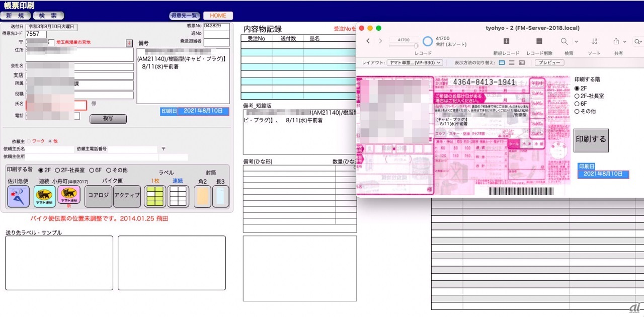This screenshot has height=317, width=644.
Task: Click the 依頼主氏名 field
Action: (x=50, y=149)
